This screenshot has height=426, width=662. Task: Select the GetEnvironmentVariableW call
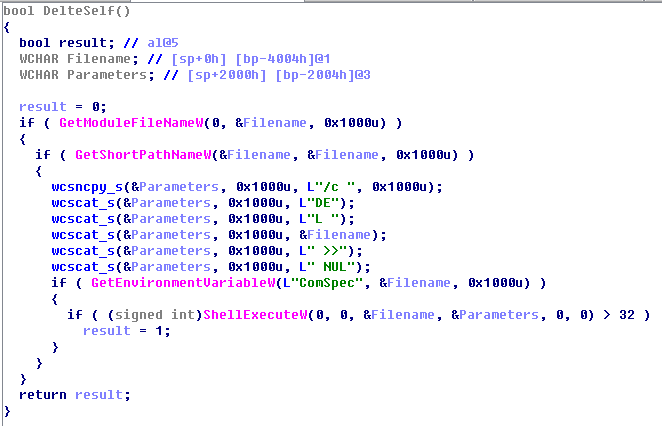(183, 283)
